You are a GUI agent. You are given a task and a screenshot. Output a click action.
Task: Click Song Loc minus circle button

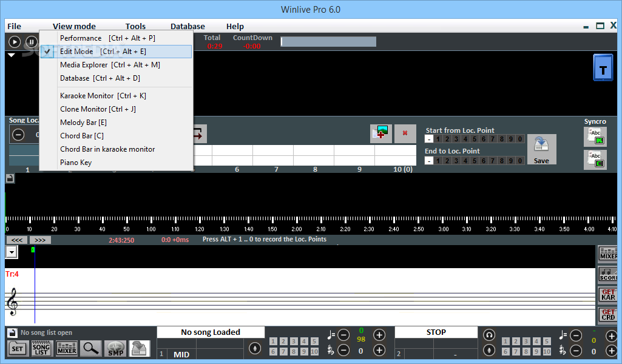coord(18,135)
